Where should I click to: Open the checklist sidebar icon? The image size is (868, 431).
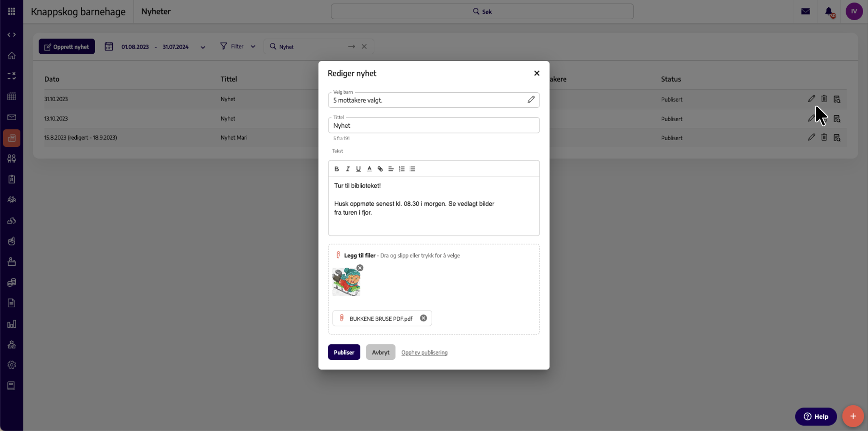pyautogui.click(x=12, y=76)
